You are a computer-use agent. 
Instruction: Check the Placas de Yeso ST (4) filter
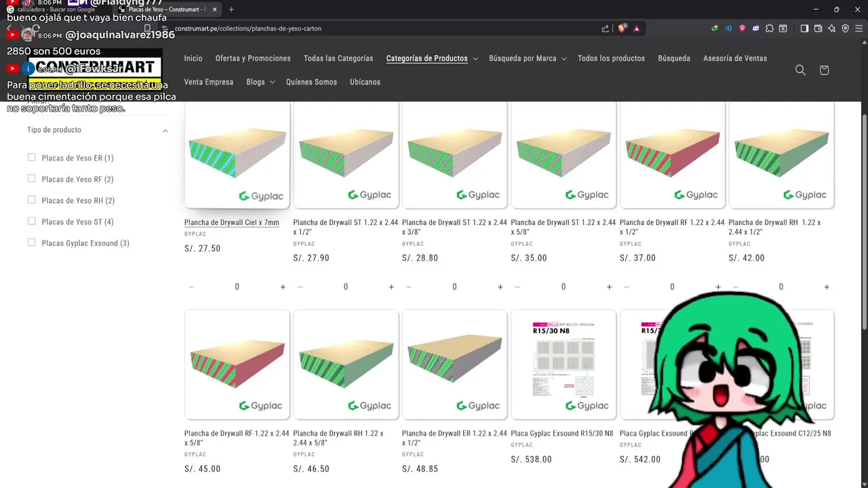(31, 221)
